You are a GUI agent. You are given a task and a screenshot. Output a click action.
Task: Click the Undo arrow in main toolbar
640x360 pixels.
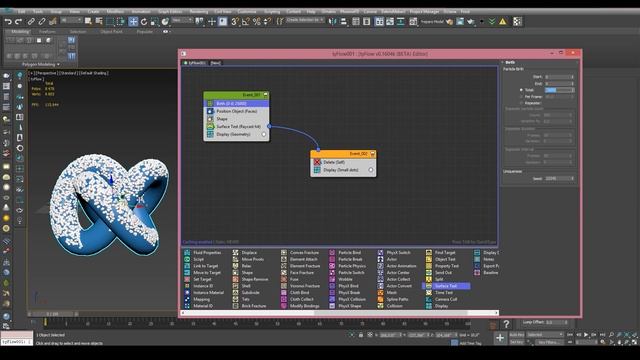click(8, 22)
